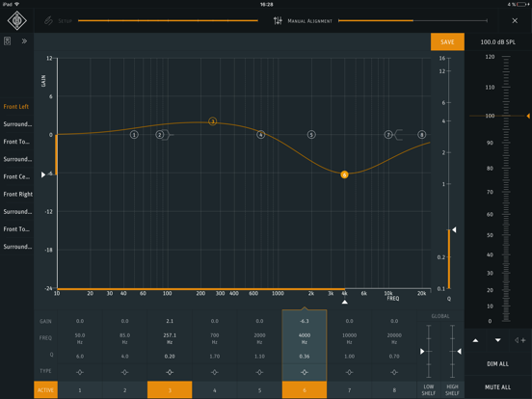Image resolution: width=532 pixels, height=399 pixels.
Task: Change filter type icon for band 2
Action: (124, 372)
